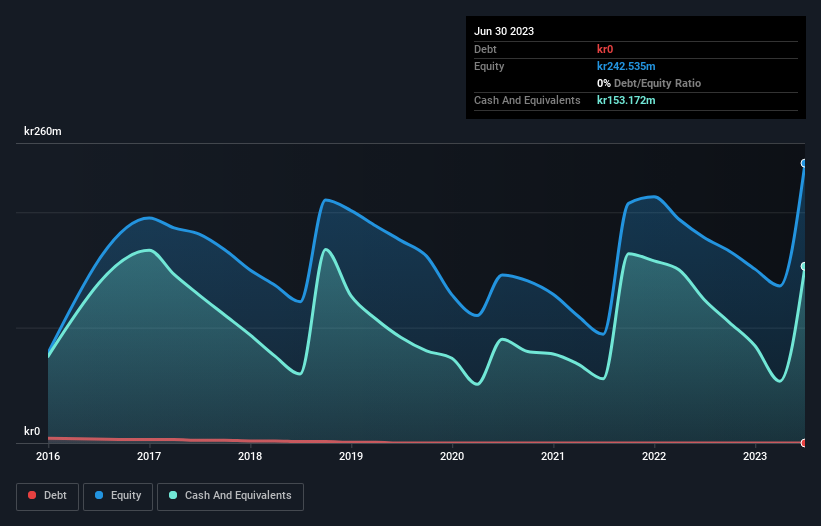Toggle the Equity series legend button
This screenshot has height=526, width=821.
click(x=118, y=496)
